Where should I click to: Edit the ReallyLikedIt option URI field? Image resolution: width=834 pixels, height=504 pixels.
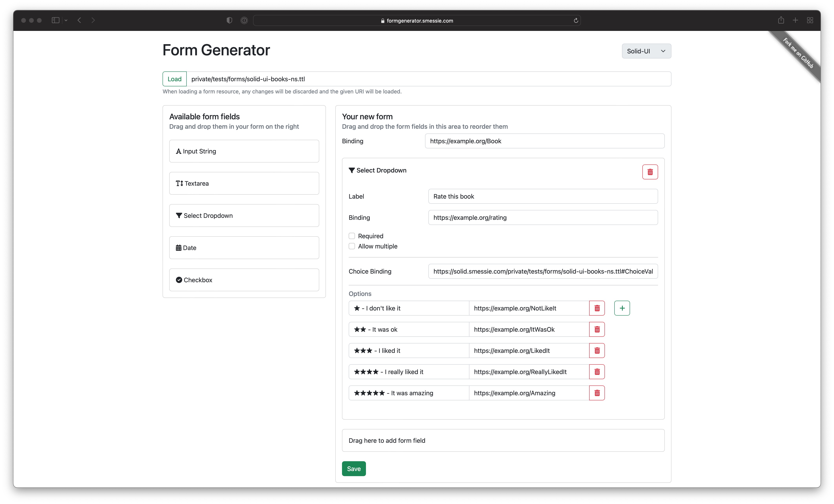pyautogui.click(x=529, y=372)
